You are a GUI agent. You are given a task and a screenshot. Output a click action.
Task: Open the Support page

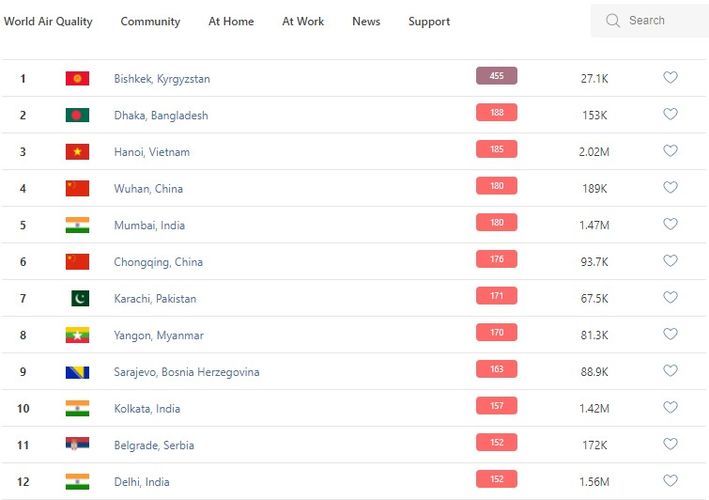(429, 21)
